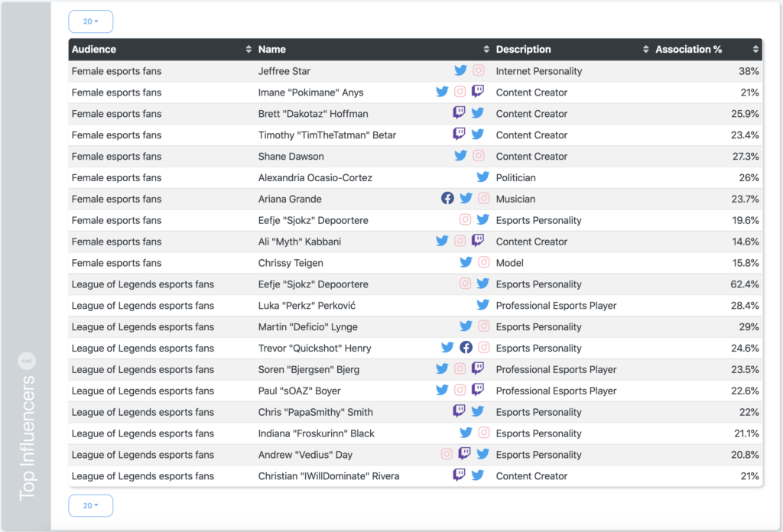Screen dimensions: 783x532
Task: Open Pokimane's Twitter icon
Action: point(442,92)
